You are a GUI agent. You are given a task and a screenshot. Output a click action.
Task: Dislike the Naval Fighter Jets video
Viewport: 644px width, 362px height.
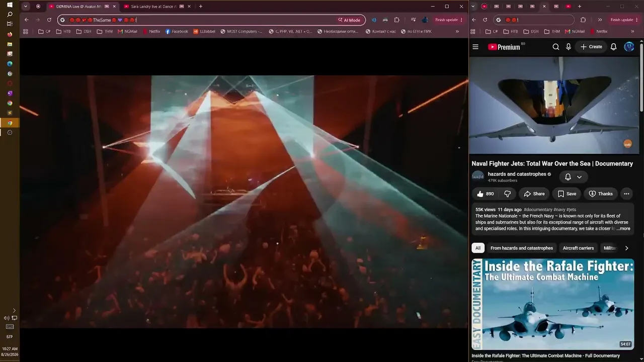tap(508, 194)
